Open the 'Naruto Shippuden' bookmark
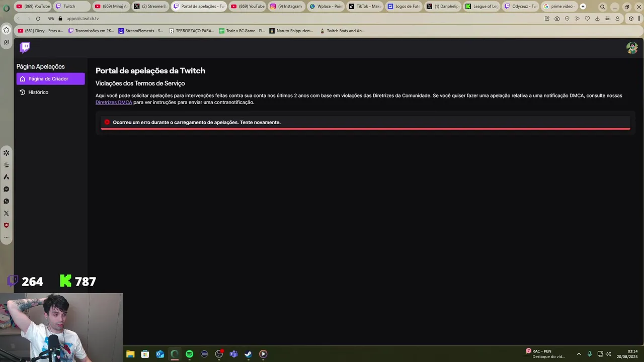Image resolution: width=644 pixels, height=362 pixels. point(291,31)
